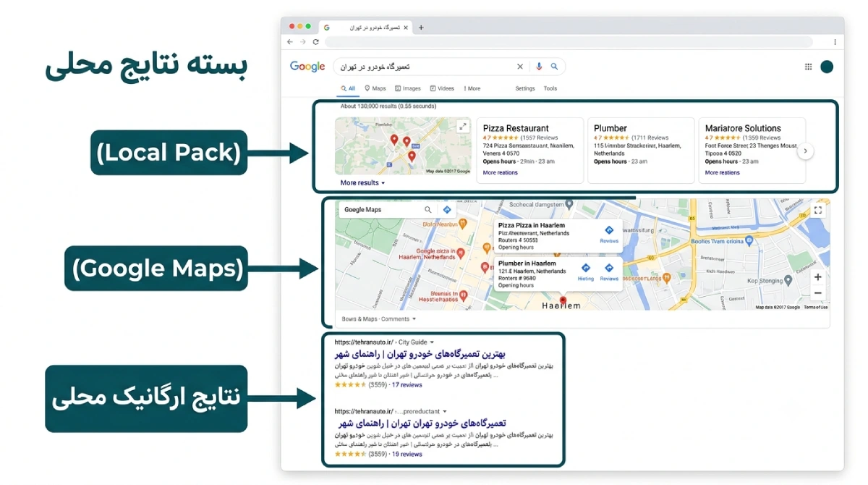Open search Settings
Screen dimensions: 868x485
(525, 88)
